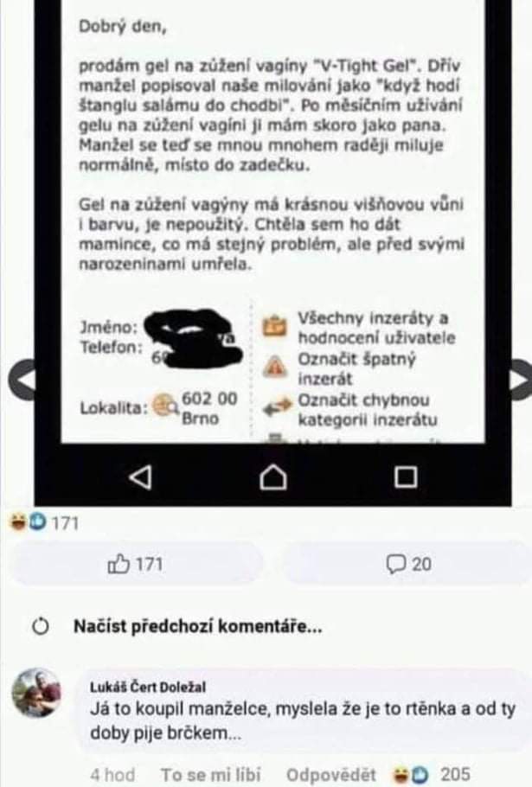Click To se mi líbí on comment
The height and width of the screenshot is (787, 532).
pos(210,774)
